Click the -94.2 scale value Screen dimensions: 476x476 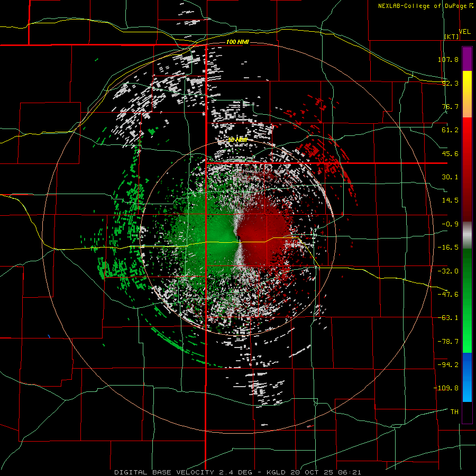(448, 365)
